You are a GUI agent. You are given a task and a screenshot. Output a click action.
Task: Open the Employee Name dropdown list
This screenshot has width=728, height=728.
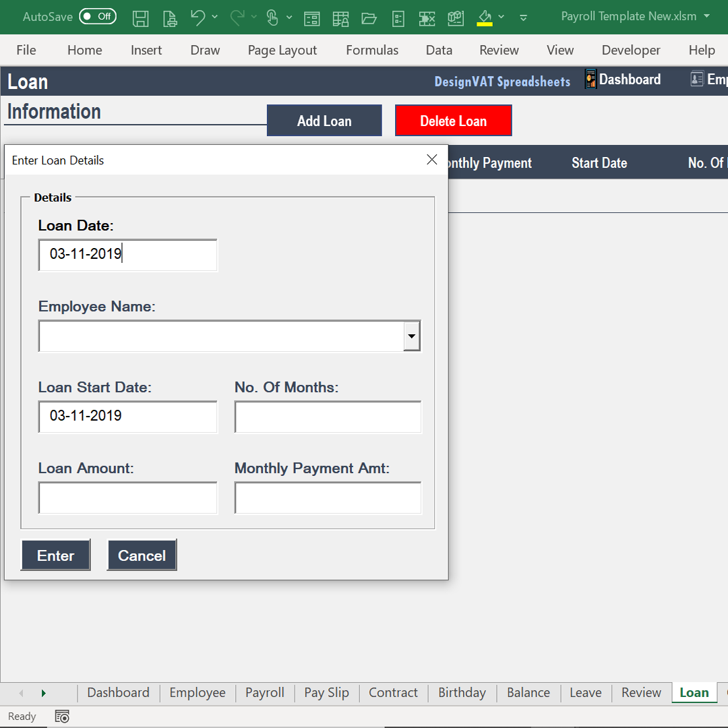click(x=412, y=336)
